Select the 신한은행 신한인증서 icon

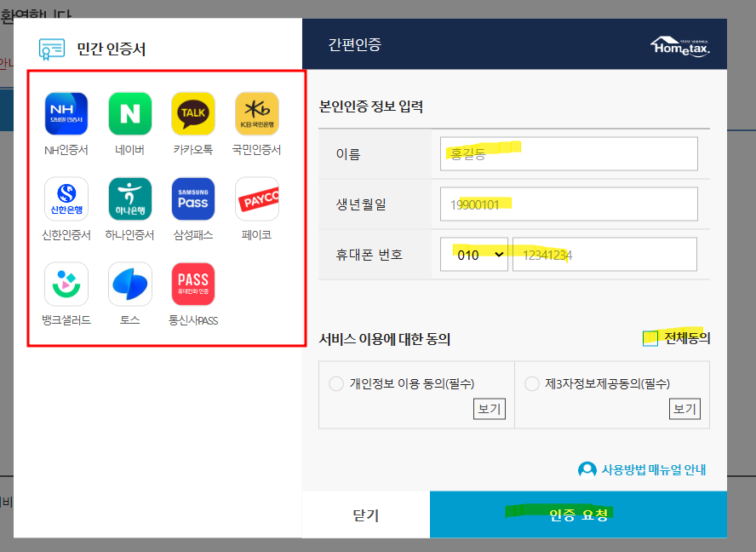click(66, 198)
